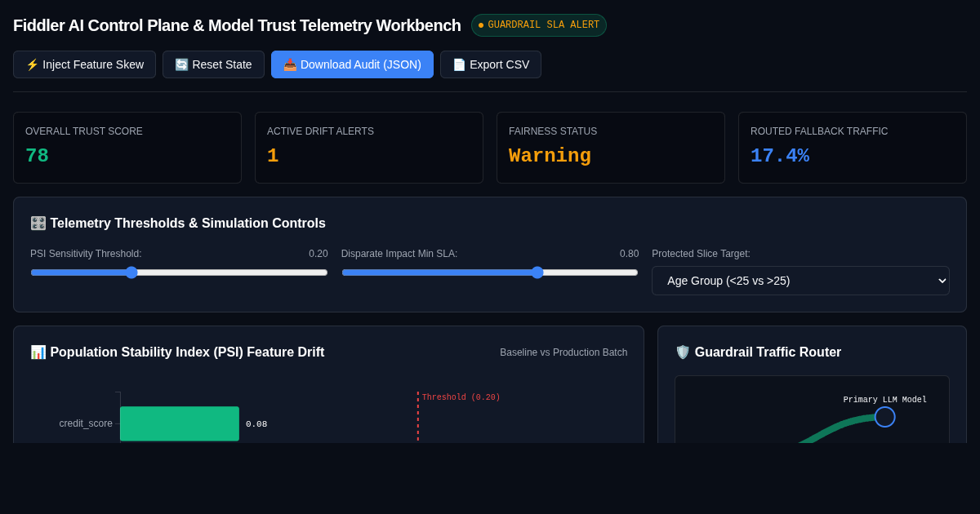This screenshot has height=514, width=980.
Task: Click the Primary LLM Model node
Action: [x=885, y=417]
